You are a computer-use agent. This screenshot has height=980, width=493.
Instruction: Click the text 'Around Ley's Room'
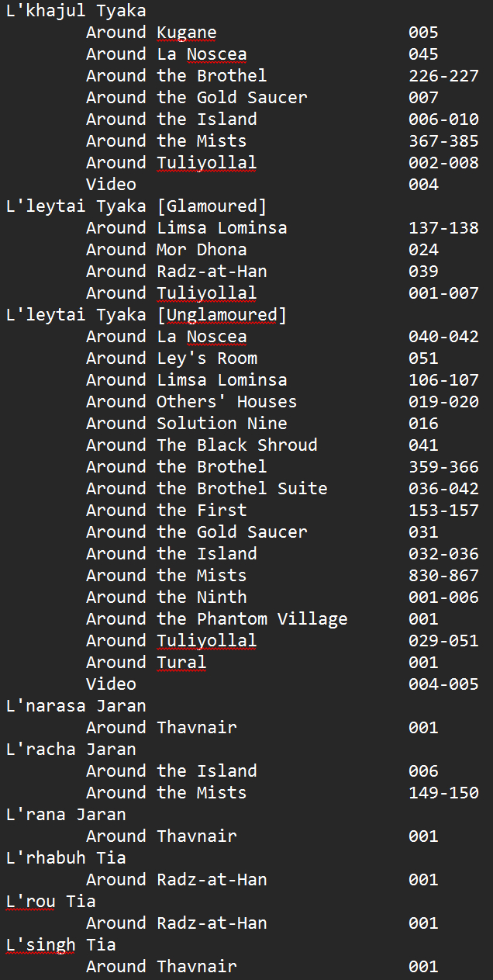[x=171, y=358]
